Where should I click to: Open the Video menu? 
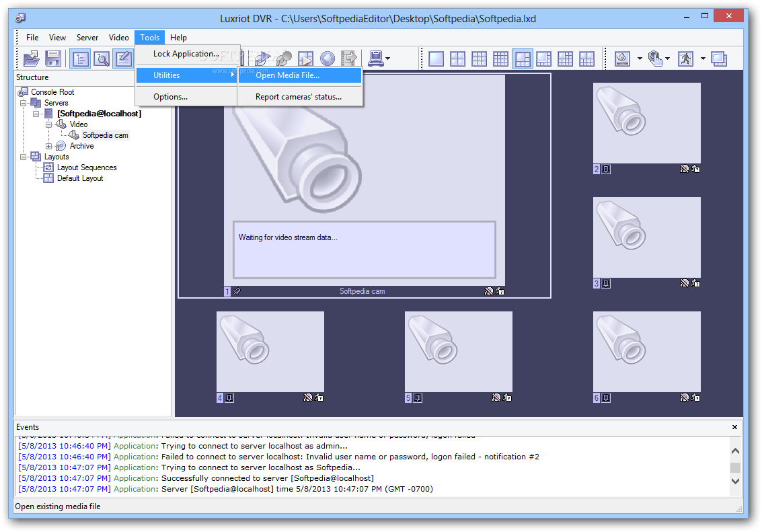click(118, 38)
